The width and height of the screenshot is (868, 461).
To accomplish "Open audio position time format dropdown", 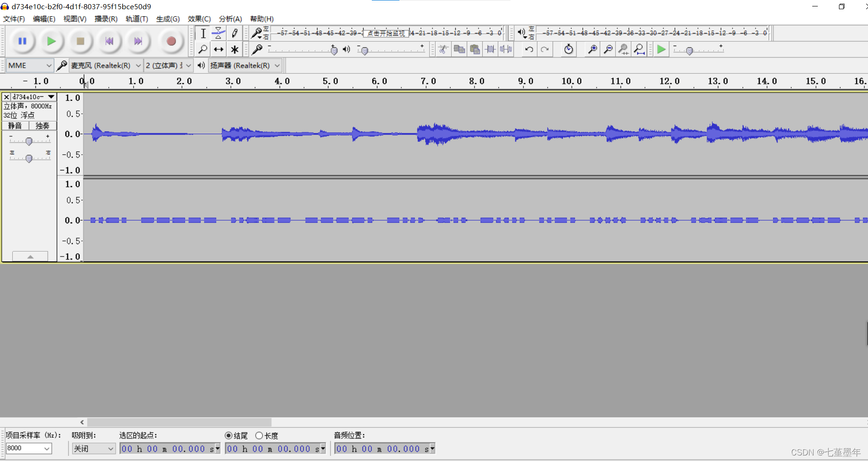I will (x=432, y=448).
